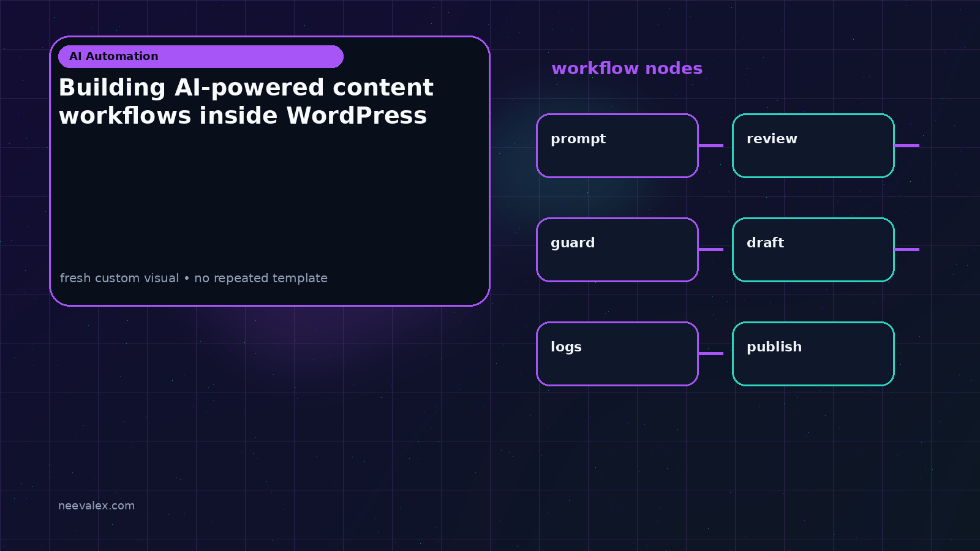Viewport: 980px width, 551px height.
Task: Select the logs workflow node
Action: [x=617, y=354]
